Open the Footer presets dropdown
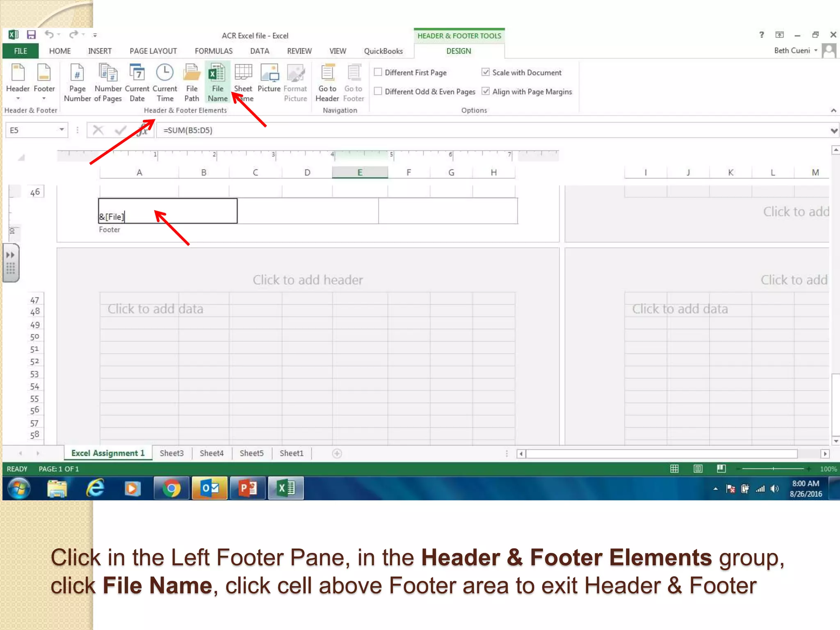This screenshot has height=630, width=840. pos(44,82)
